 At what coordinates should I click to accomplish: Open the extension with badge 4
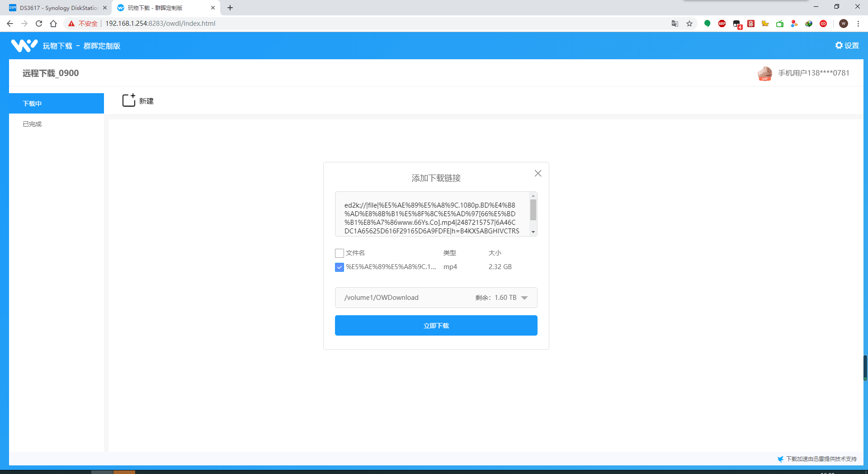(737, 24)
